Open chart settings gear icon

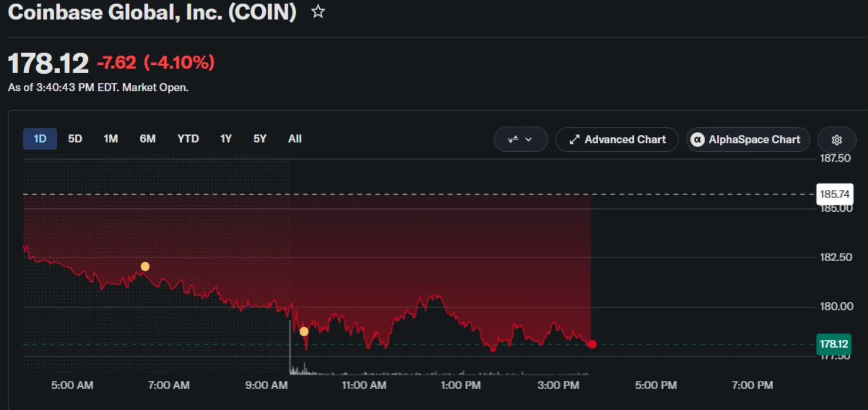click(x=836, y=140)
